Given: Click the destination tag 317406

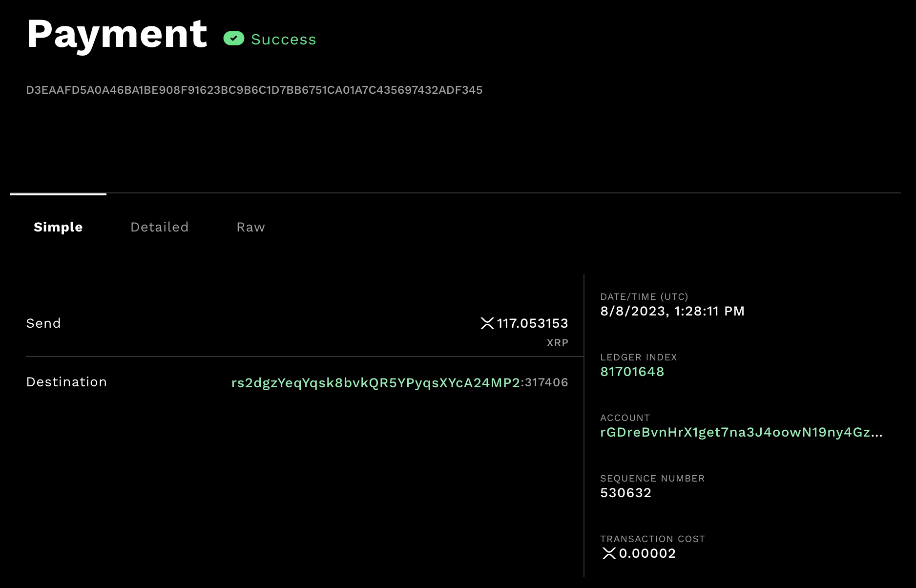Looking at the screenshot, I should [546, 382].
